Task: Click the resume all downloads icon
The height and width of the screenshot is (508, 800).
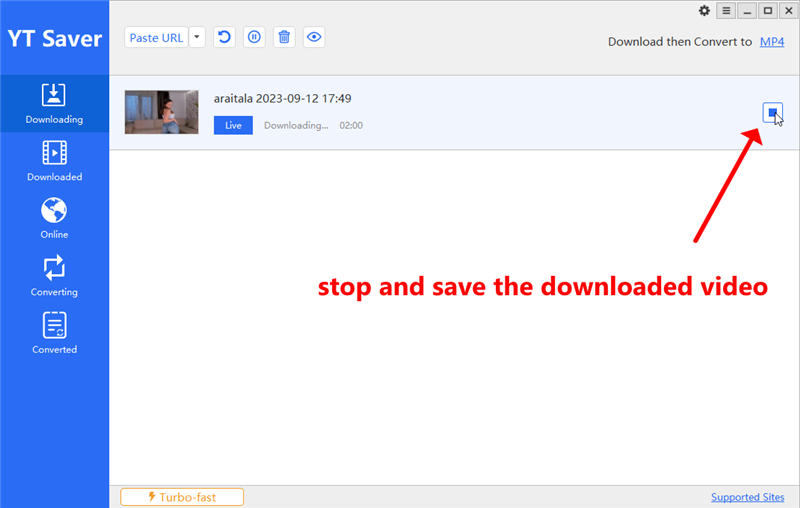Action: (x=224, y=37)
